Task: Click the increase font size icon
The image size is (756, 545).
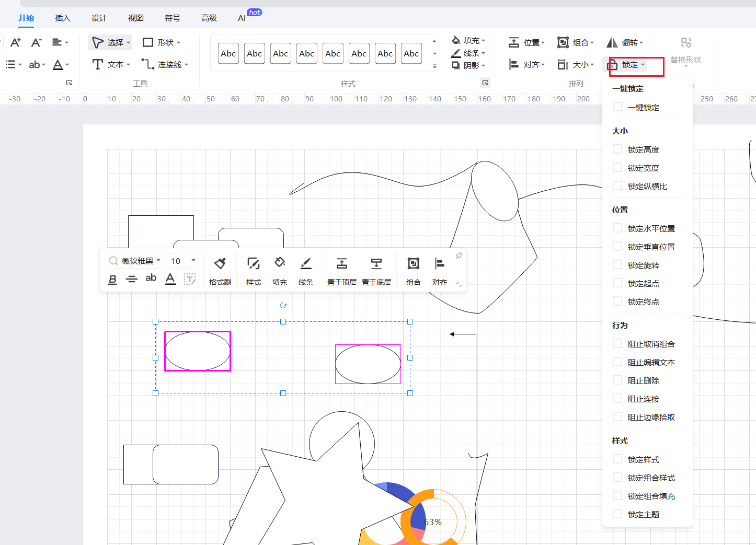Action: 16,42
